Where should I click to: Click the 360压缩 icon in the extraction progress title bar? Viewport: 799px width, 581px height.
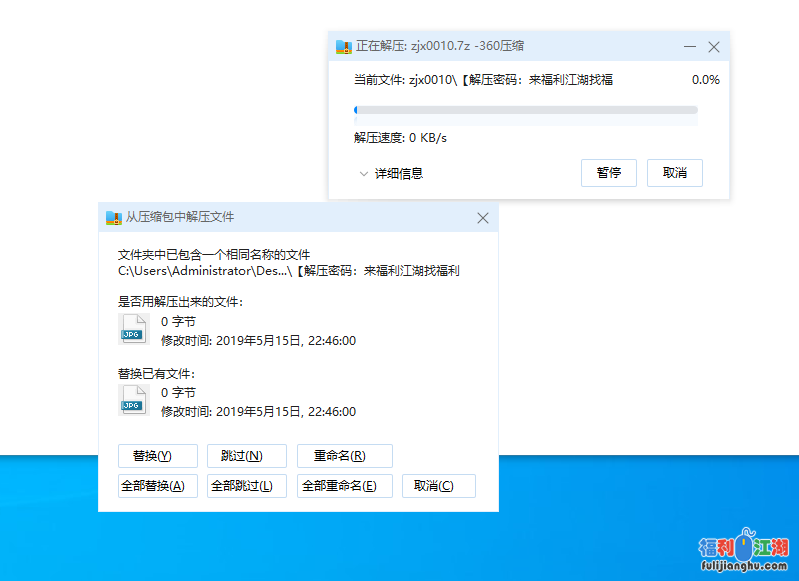(344, 46)
